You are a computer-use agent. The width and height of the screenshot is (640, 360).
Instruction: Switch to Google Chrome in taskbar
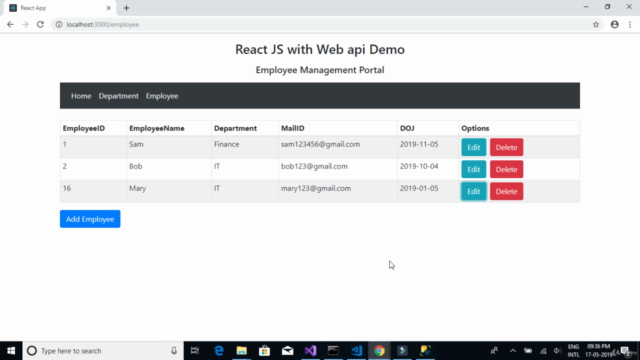click(x=379, y=351)
